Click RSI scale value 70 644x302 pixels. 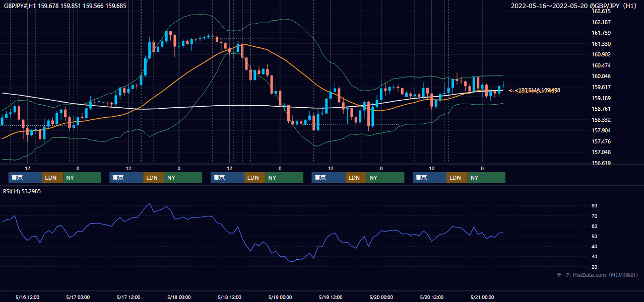[x=594, y=216]
